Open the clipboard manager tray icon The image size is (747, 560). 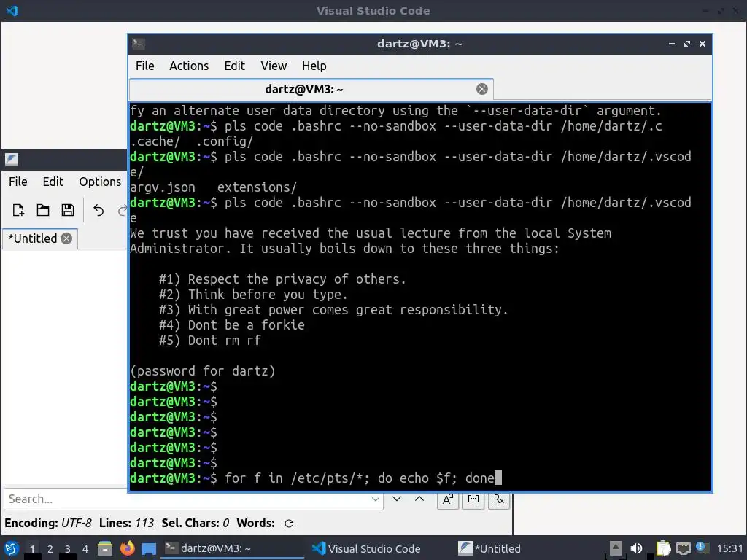point(662,548)
